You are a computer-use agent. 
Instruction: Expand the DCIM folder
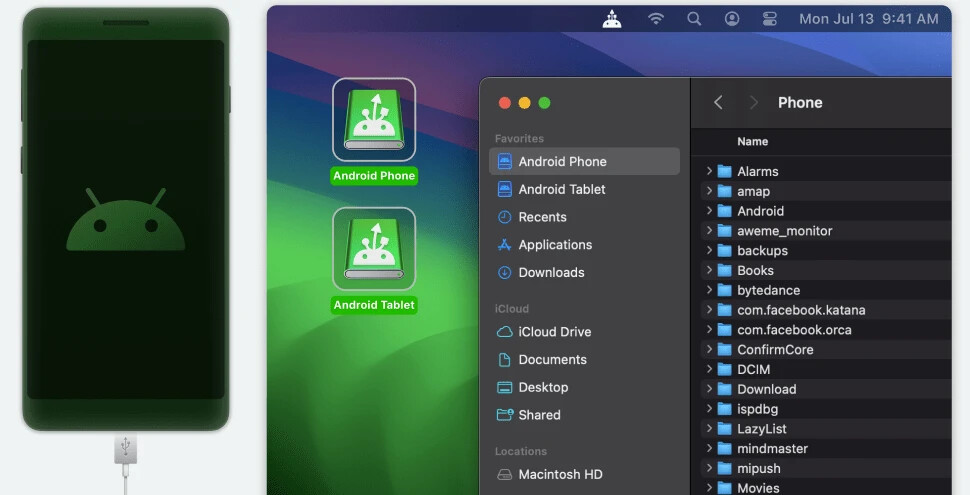point(708,369)
